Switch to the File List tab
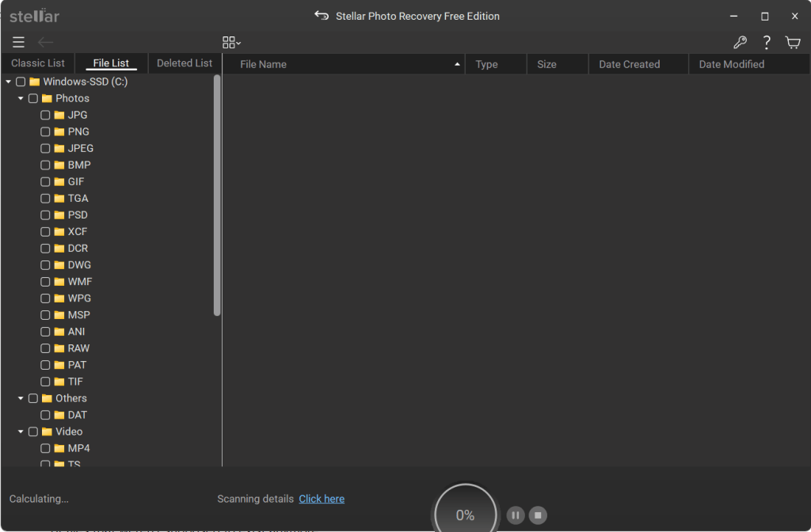 coord(111,63)
